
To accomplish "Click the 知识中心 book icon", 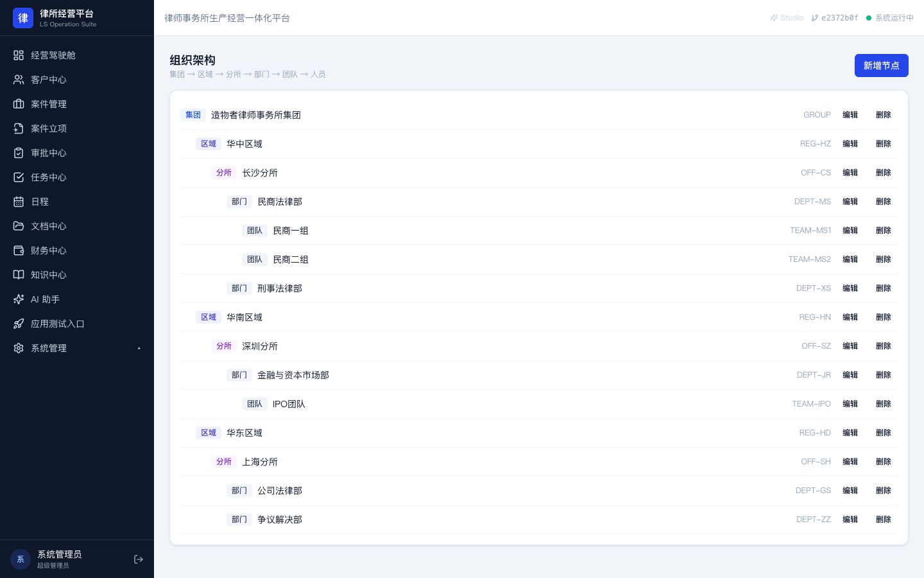I will click(x=19, y=275).
